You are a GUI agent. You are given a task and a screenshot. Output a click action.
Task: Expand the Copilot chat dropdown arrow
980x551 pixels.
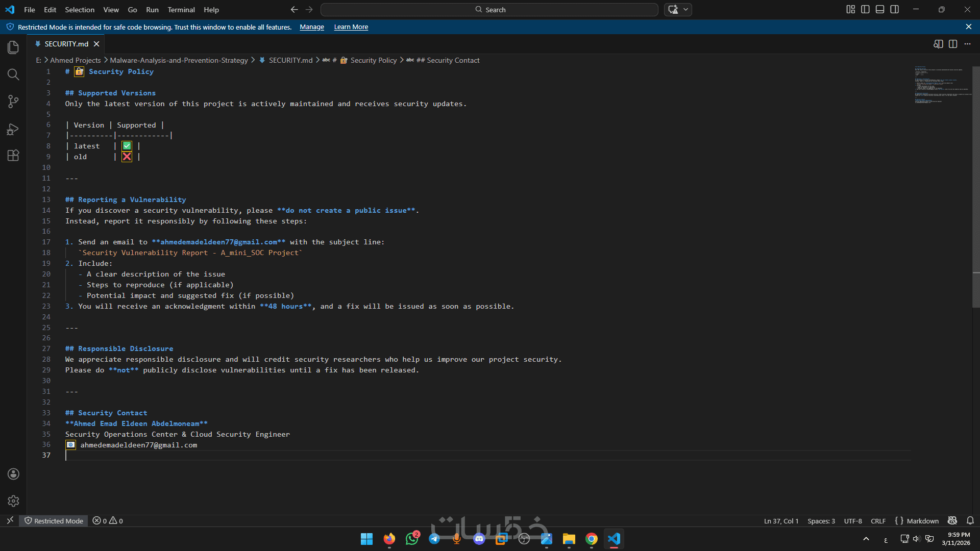tap(686, 9)
